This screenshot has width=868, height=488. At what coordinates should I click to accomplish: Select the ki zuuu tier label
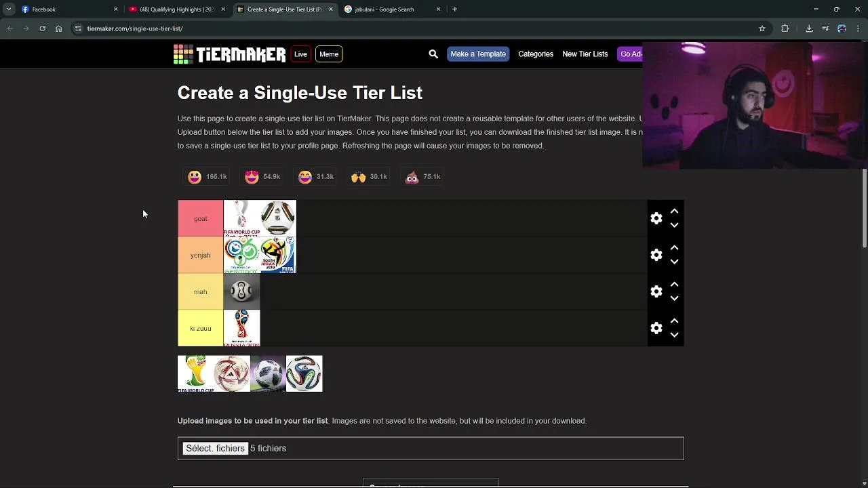[200, 328]
